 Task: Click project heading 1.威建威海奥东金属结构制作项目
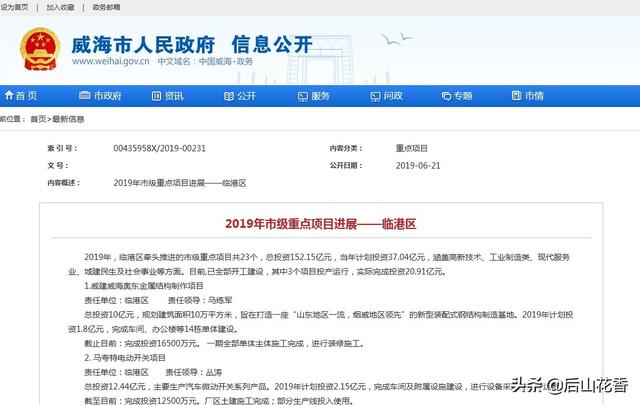click(x=144, y=286)
